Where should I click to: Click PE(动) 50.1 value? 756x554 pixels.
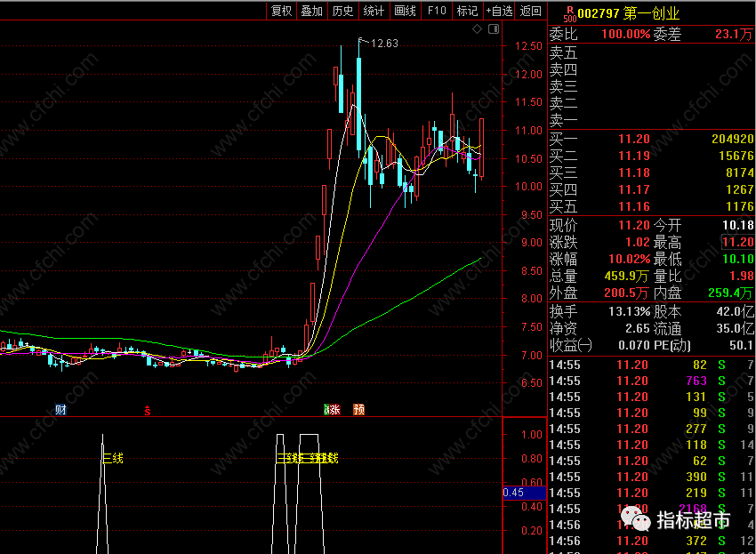(741, 345)
